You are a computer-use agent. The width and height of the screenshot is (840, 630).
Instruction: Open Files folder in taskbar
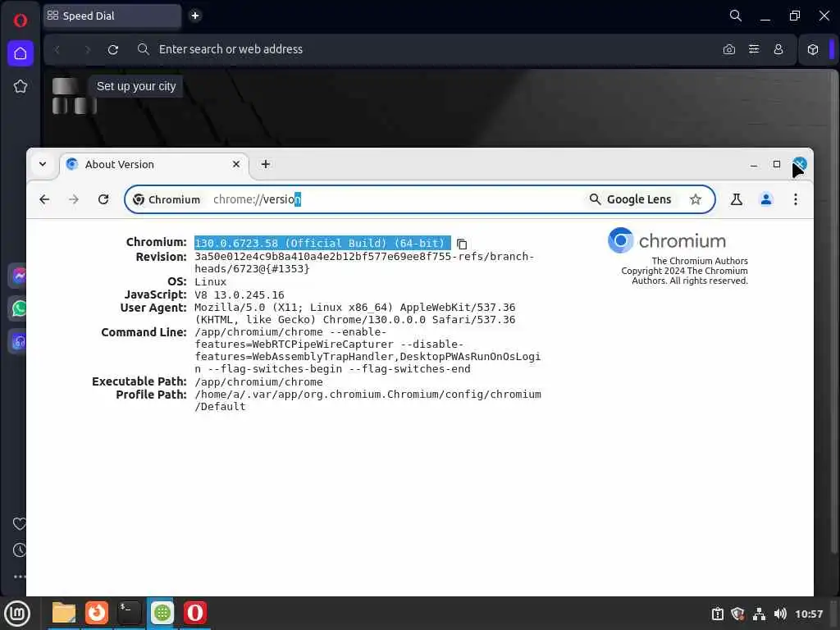(64, 613)
